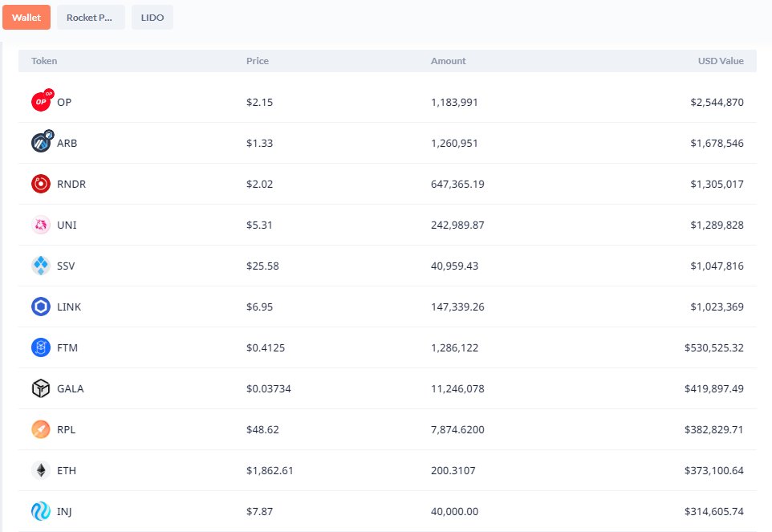Click the LINK price $6.95
772x532 pixels.
click(259, 307)
